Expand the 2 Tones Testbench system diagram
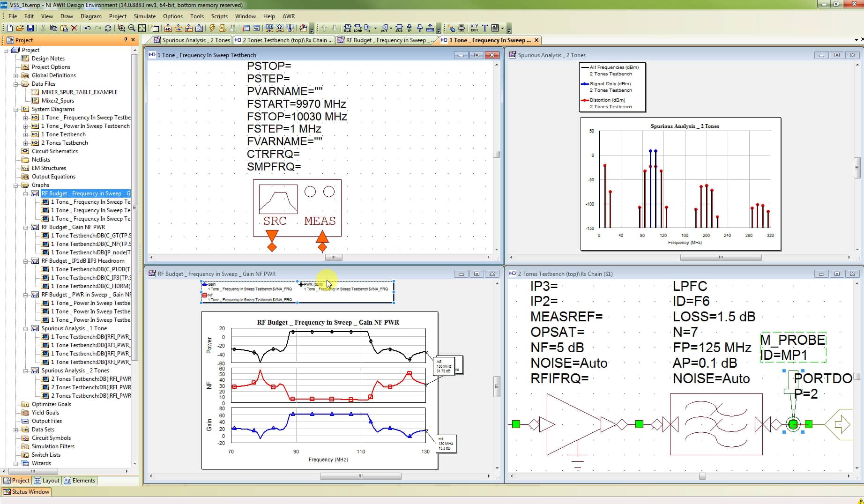This screenshot has height=504, width=864. (25, 143)
